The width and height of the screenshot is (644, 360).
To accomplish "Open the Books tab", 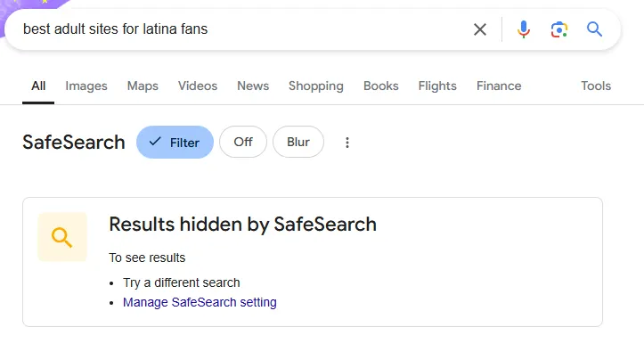I will (x=381, y=86).
